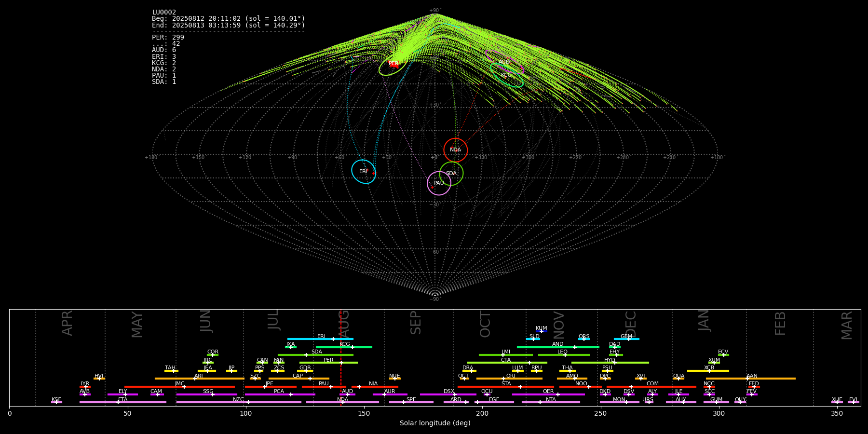The height and width of the screenshot is (434, 868).
Task: Click the purple AUD bar in timeline
Action: (x=347, y=394)
